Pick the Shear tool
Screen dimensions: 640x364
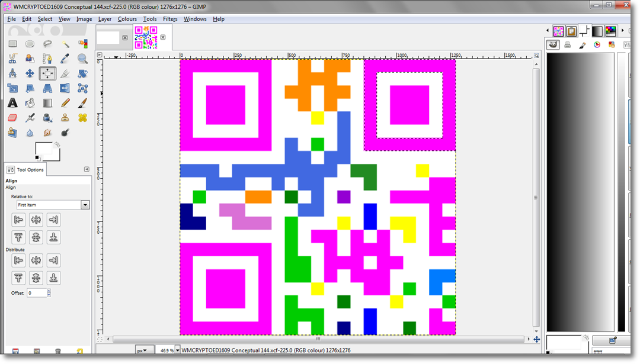click(30, 88)
